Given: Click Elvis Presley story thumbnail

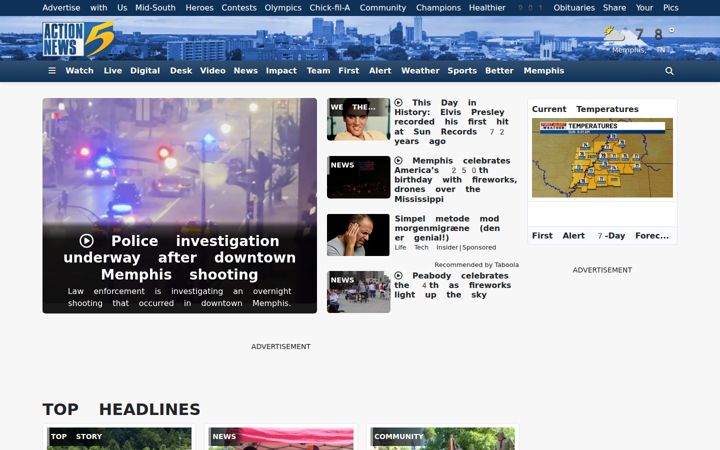Looking at the screenshot, I should 359,119.
